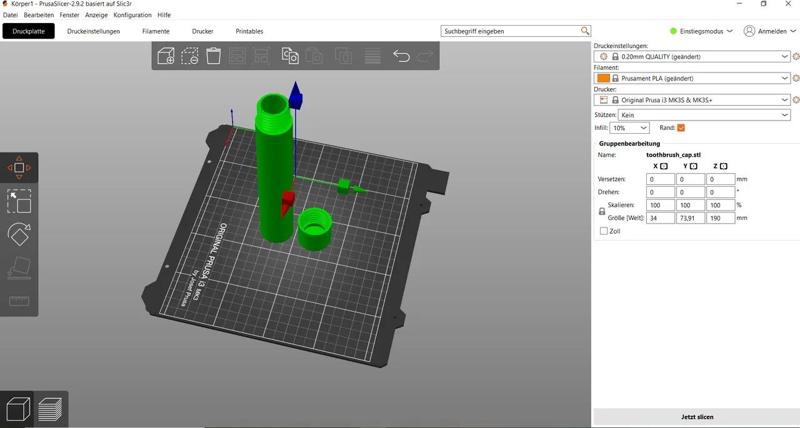Click the Jetzt slicen button

pos(696,417)
